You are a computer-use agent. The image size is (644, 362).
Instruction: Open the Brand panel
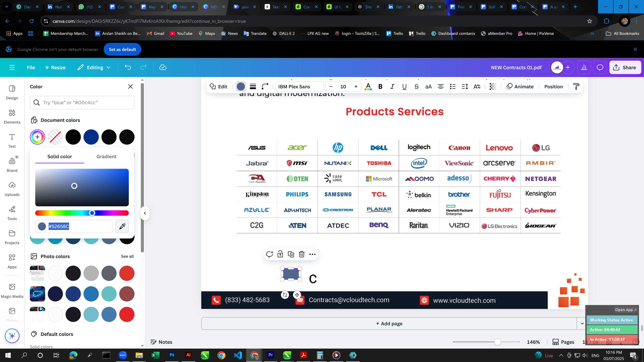tap(12, 165)
